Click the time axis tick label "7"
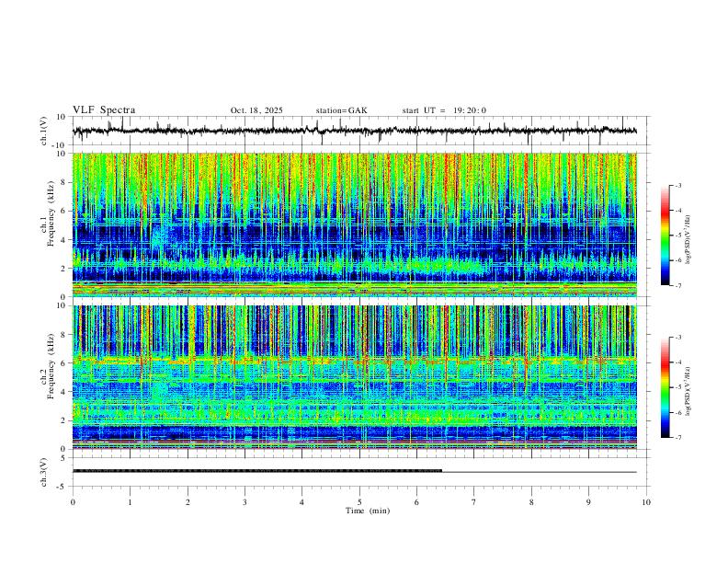This screenshot has width=728, height=563. pos(474,502)
